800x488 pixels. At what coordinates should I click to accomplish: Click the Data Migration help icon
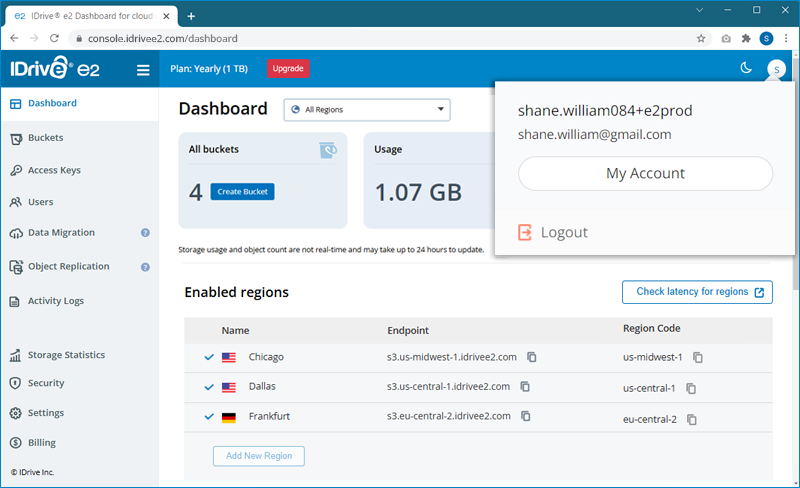pos(145,233)
